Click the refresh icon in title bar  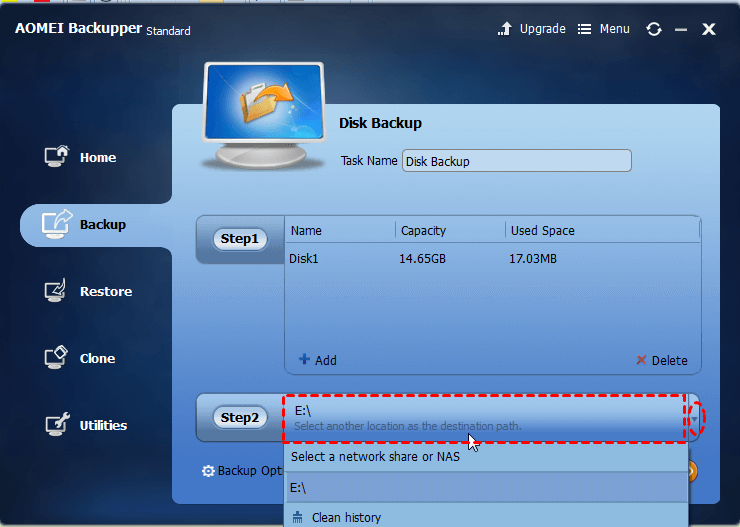coord(654,29)
